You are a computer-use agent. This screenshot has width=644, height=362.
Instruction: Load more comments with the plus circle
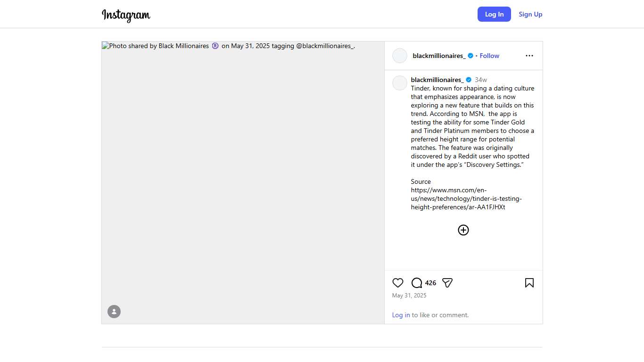463,230
